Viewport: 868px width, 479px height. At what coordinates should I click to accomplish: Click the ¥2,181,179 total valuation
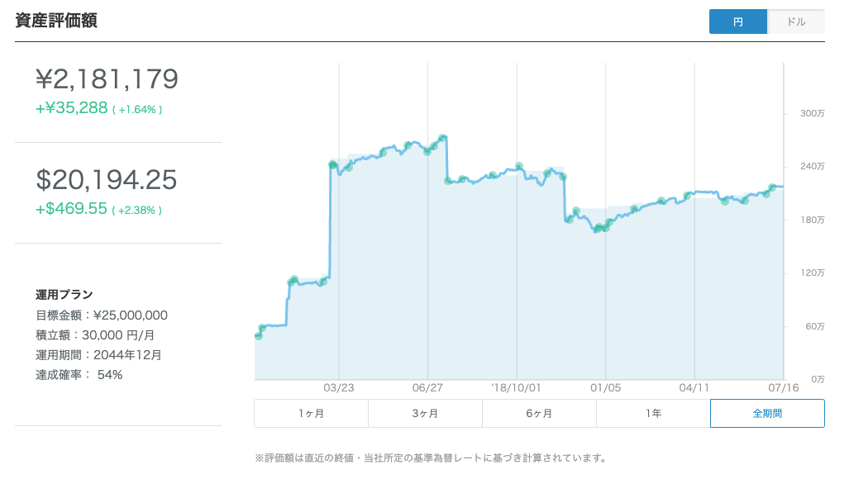click(x=107, y=79)
